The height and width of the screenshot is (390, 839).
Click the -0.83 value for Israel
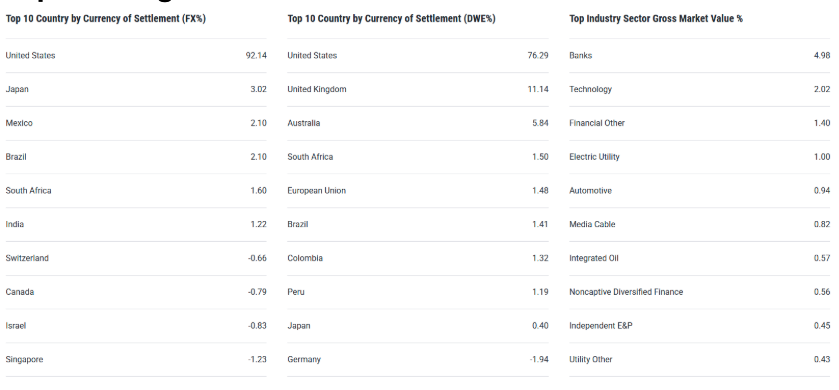[x=257, y=326]
